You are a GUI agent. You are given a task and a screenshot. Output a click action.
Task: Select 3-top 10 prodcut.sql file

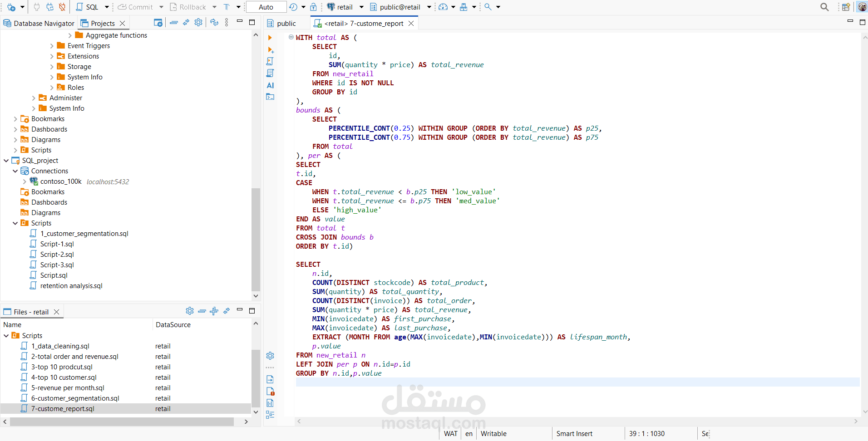[x=62, y=367]
